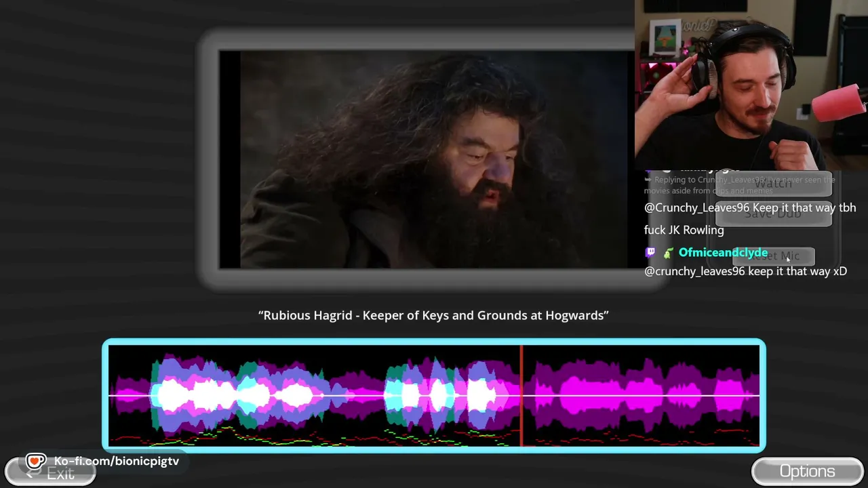This screenshot has height=488, width=868.
Task: Click the streamer webcam feed
Action: 751,85
